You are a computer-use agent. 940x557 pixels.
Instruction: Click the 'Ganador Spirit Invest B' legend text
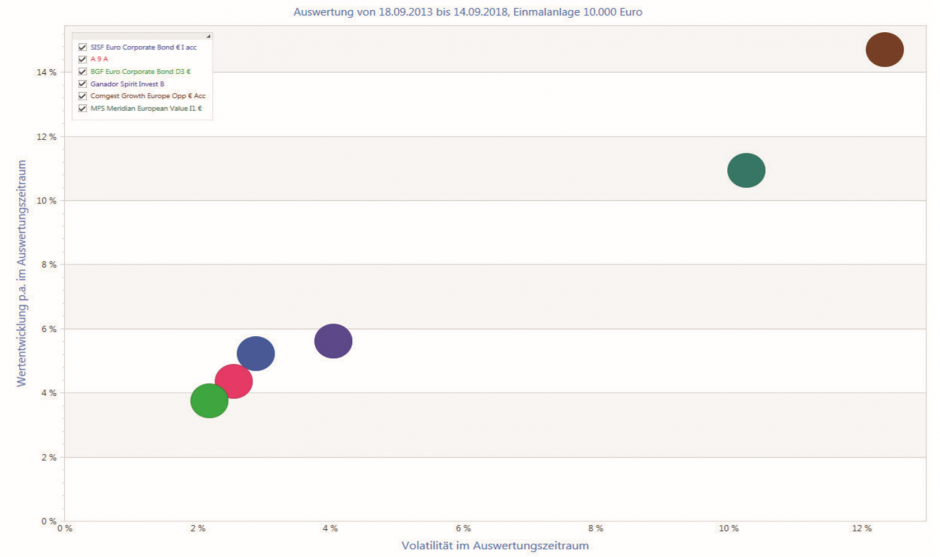[127, 84]
